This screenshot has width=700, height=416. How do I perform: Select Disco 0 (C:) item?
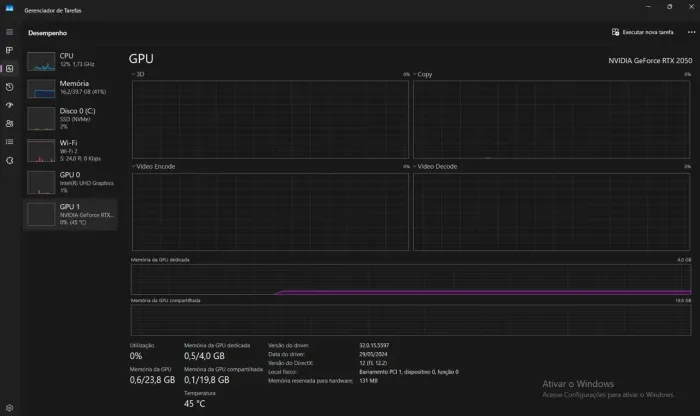point(70,118)
